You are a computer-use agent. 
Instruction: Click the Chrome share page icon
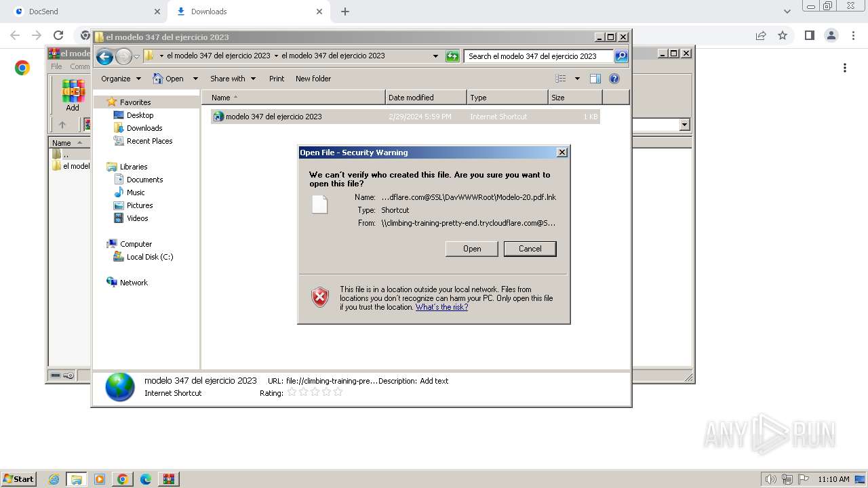click(x=761, y=35)
